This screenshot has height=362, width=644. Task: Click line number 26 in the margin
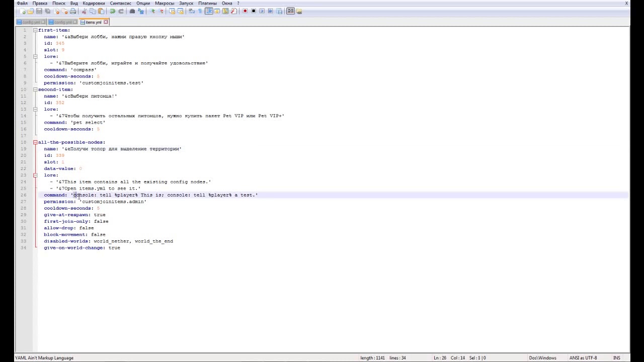pos(24,195)
